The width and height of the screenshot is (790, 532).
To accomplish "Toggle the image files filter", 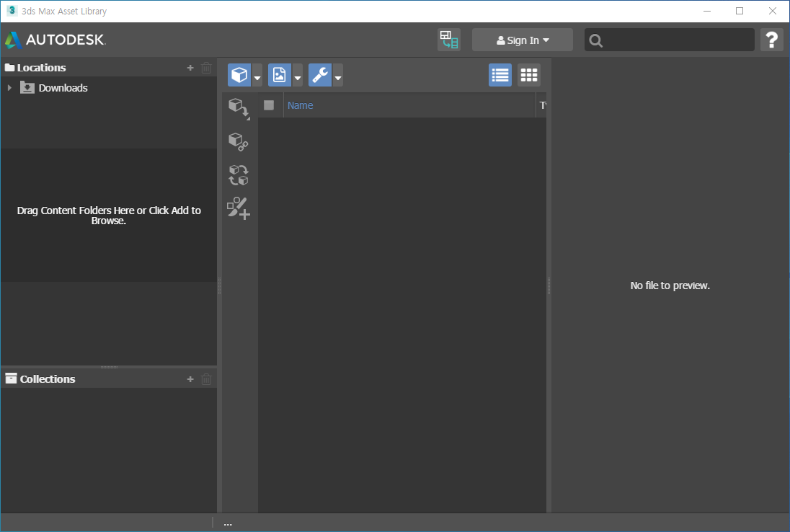I will click(280, 75).
